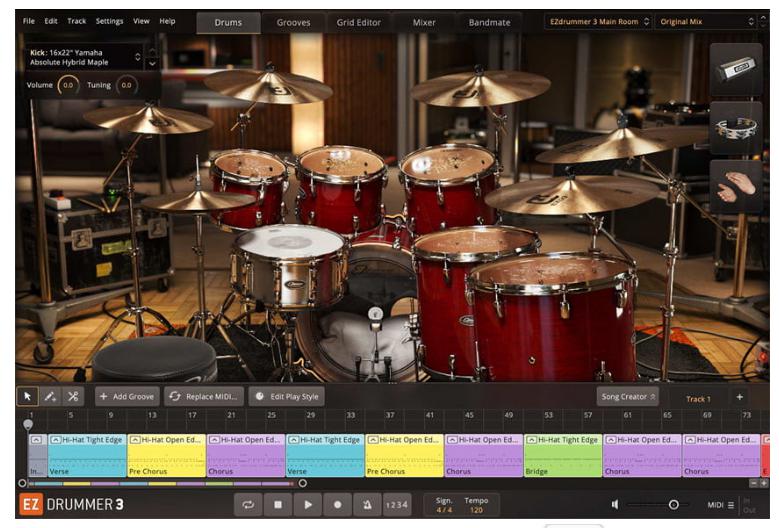The image size is (779, 528).
Task: Click the Edit Play Style button
Action: pyautogui.click(x=286, y=396)
